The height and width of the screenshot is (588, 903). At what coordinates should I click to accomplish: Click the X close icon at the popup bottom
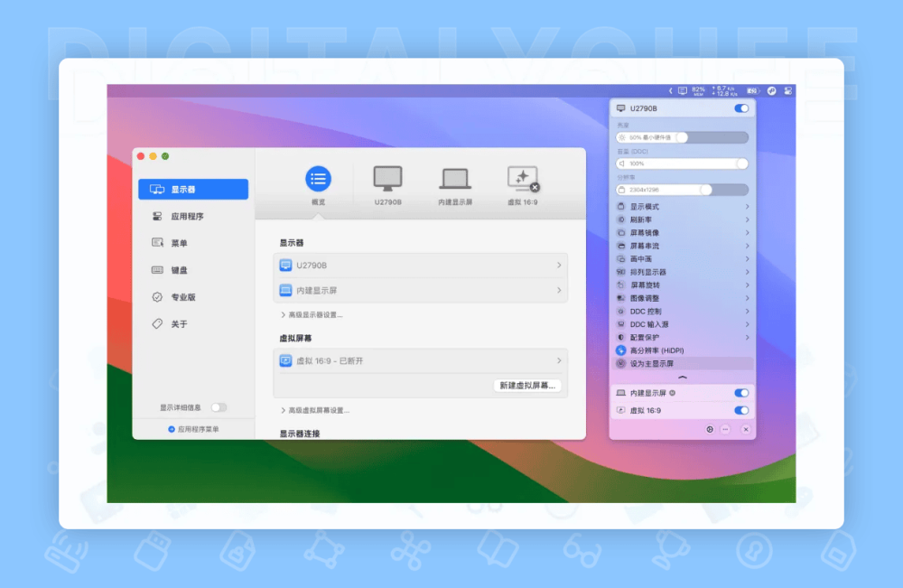coord(746,429)
